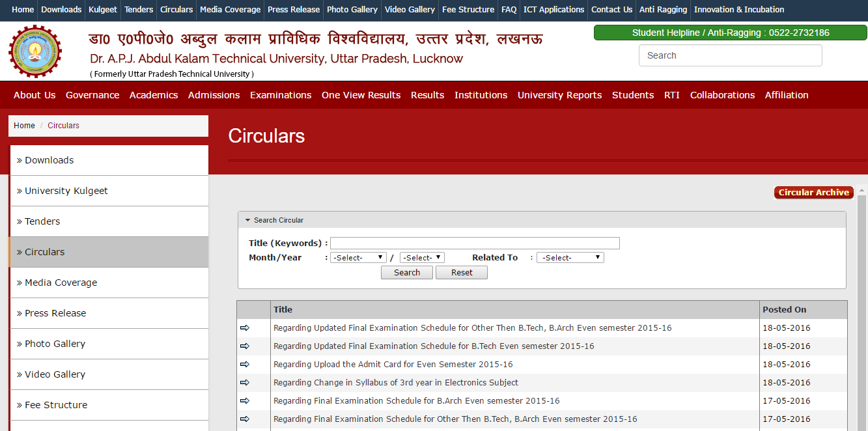
Task: Click arrow icon beside B.Tech Even semester schedule
Action: (245, 346)
